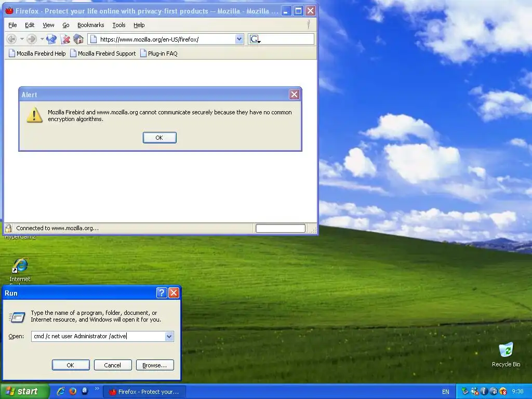Click the Stop loading icon

pos(65,39)
